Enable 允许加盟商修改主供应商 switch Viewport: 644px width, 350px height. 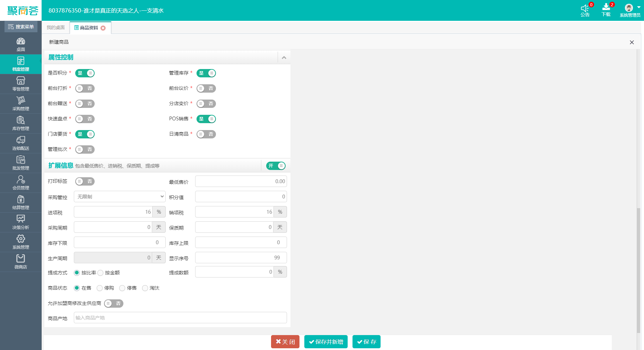[x=114, y=304]
